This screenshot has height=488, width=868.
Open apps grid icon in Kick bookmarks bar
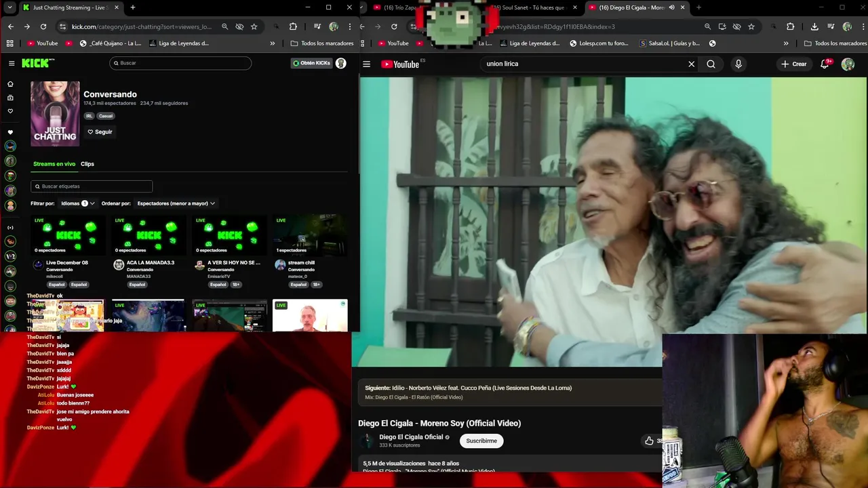pos(9,43)
